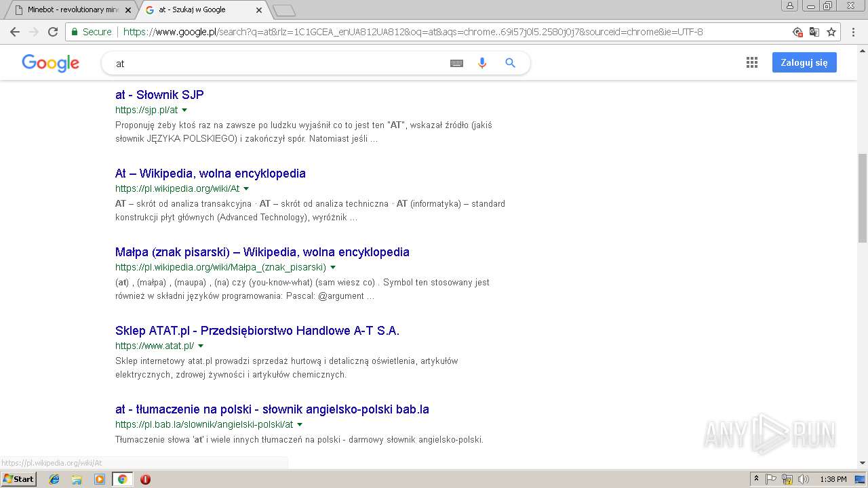Click the 'Zaloguj się' sign-in button
The image size is (868, 488).
pyautogui.click(x=804, y=62)
